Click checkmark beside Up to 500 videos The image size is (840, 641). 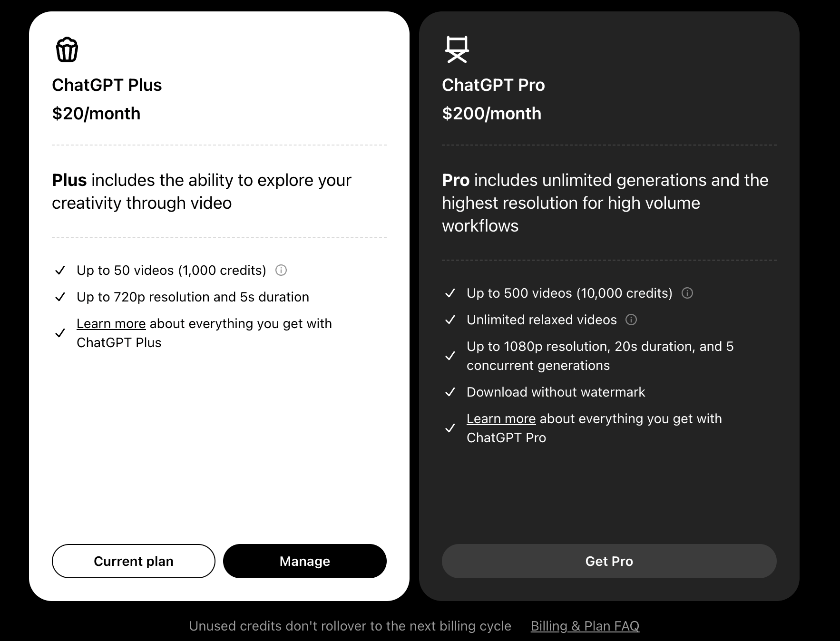tap(450, 293)
